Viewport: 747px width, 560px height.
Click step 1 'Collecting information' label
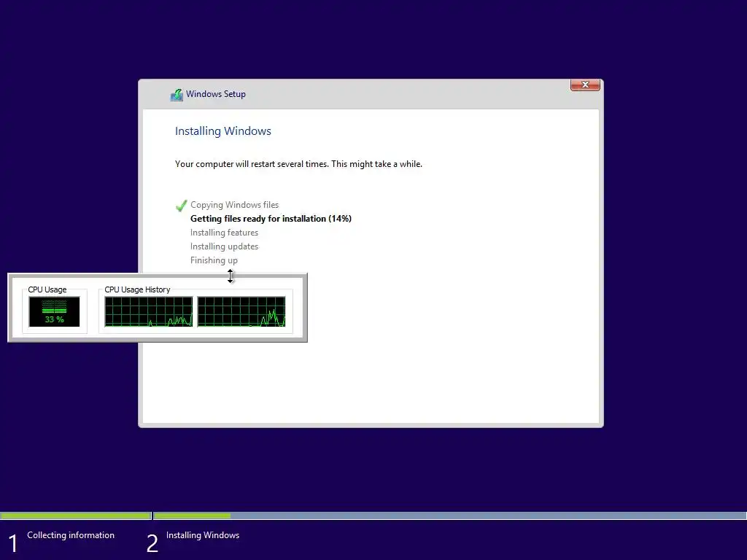(x=71, y=535)
